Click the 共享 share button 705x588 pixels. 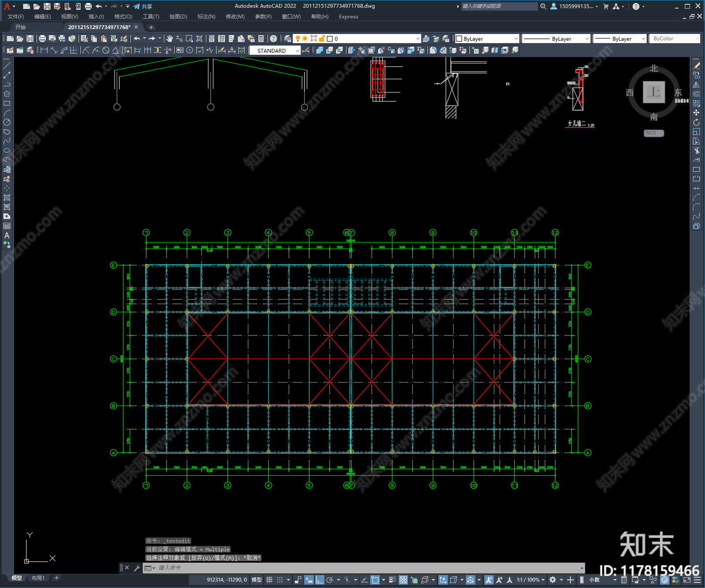(143, 6)
